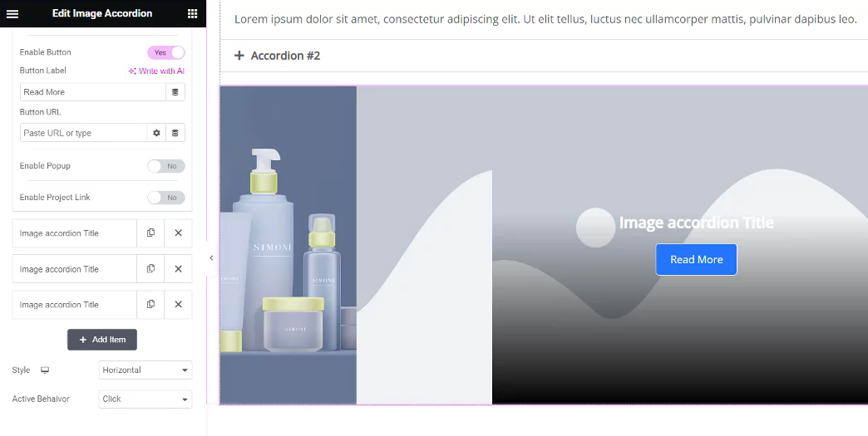The height and width of the screenshot is (436, 868).
Task: Open the widgets grid icon
Action: [192, 14]
